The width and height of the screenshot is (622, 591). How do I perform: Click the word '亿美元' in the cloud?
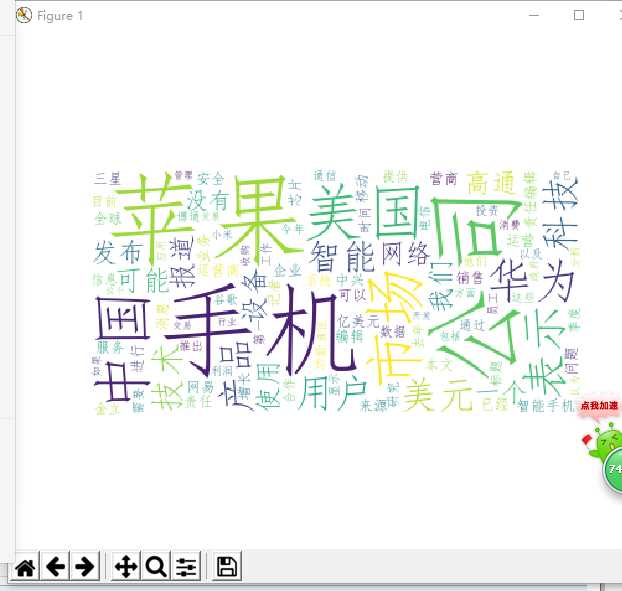pos(358,320)
